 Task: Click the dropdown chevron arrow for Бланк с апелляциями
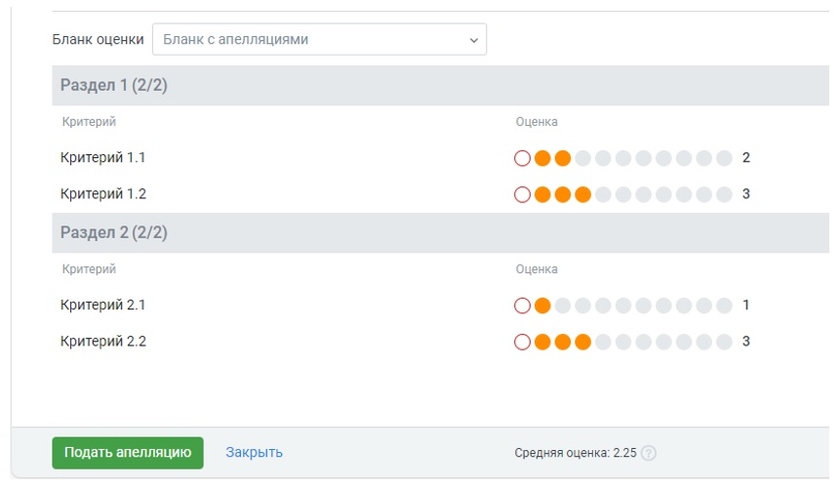(473, 40)
